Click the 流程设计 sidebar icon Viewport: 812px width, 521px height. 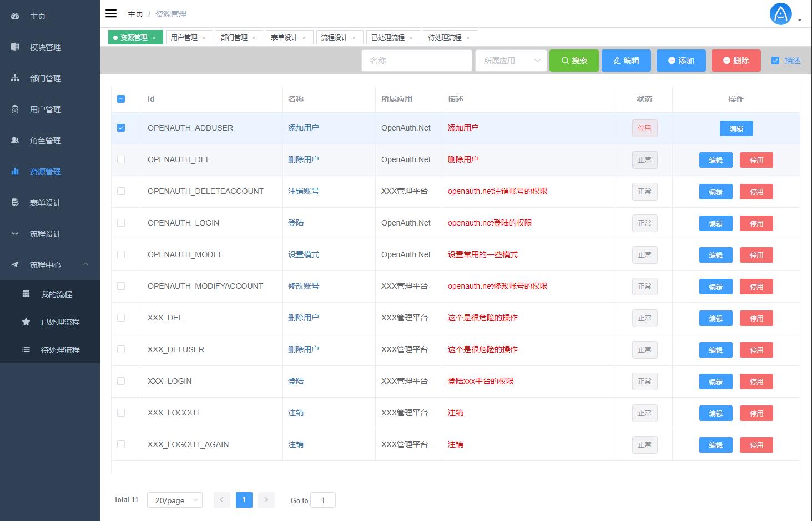click(x=15, y=234)
